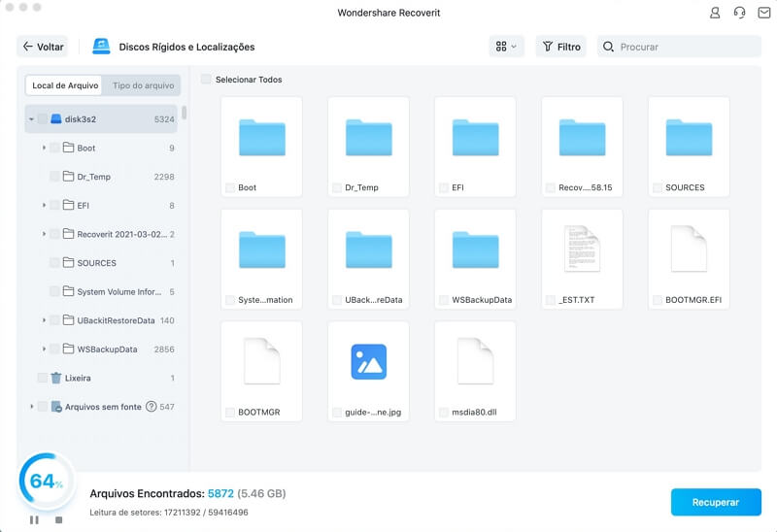This screenshot has width=777, height=532.
Task: Check the SOURCES checkbox in the tree
Action: point(54,262)
